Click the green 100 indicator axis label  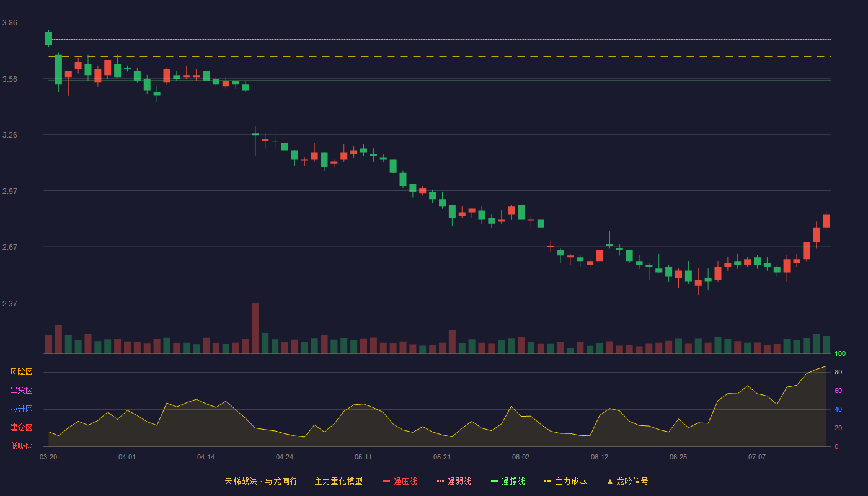[840, 354]
